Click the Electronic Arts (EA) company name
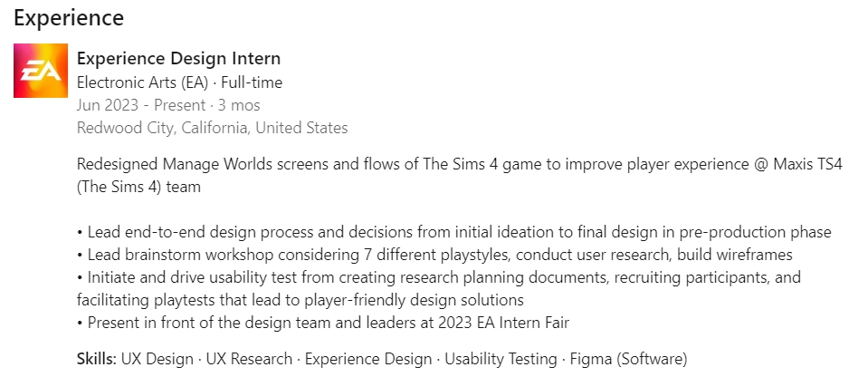This screenshot has height=377, width=868. [143, 82]
